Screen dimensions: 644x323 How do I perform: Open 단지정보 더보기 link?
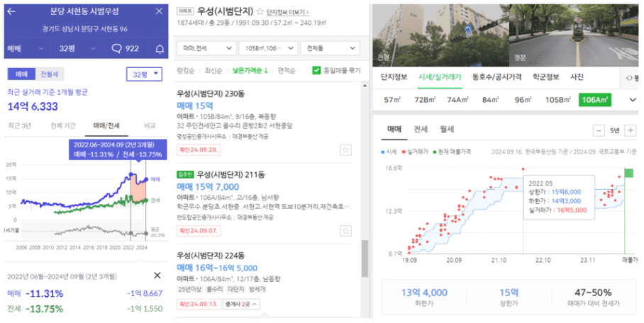[x=287, y=12]
